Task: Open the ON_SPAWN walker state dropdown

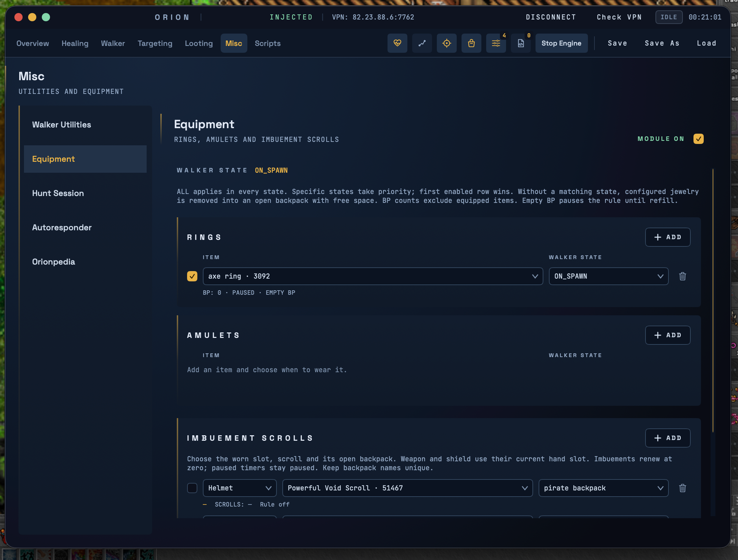Action: coord(608,276)
